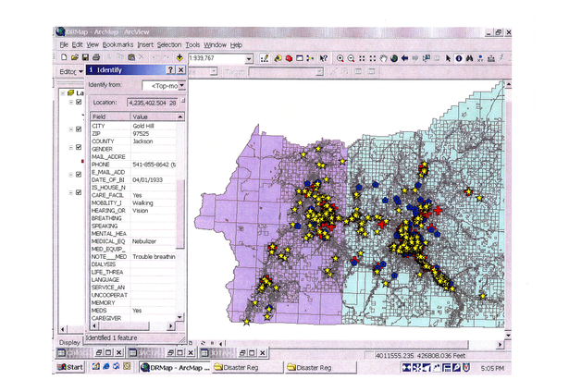
Task: Select the MEDICAL_EQ Nebulizer row
Action: pyautogui.click(x=133, y=241)
